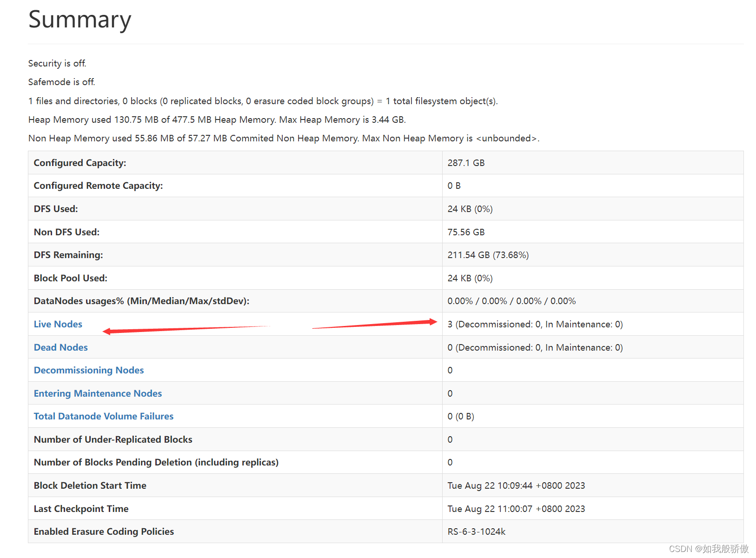Click the Tue Aug 22 10:09:44 timestamp
756x558 pixels.
click(x=517, y=485)
